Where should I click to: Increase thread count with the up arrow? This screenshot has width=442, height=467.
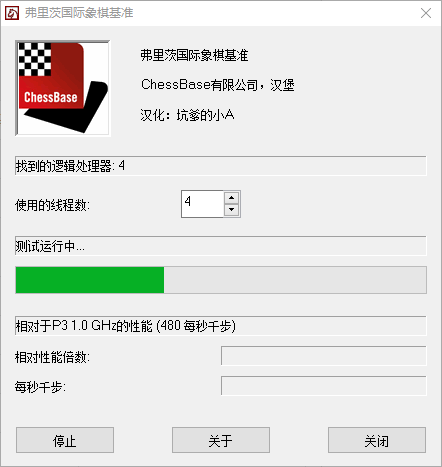coord(231,198)
